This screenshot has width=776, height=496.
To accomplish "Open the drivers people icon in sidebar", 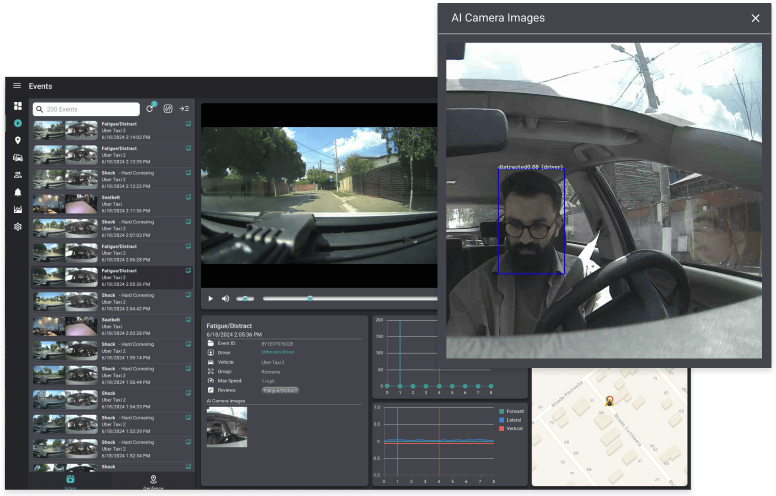I will (x=18, y=175).
